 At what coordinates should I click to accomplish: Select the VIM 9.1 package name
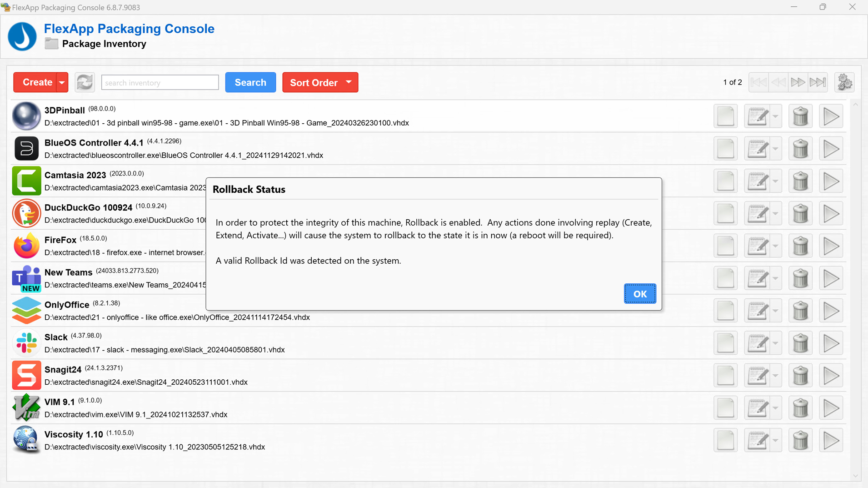[60, 402]
